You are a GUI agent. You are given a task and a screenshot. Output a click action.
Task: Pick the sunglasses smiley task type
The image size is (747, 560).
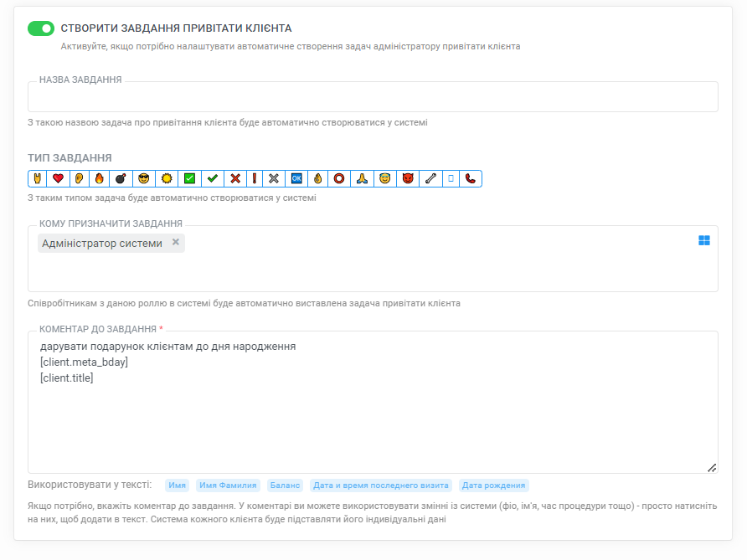[144, 178]
